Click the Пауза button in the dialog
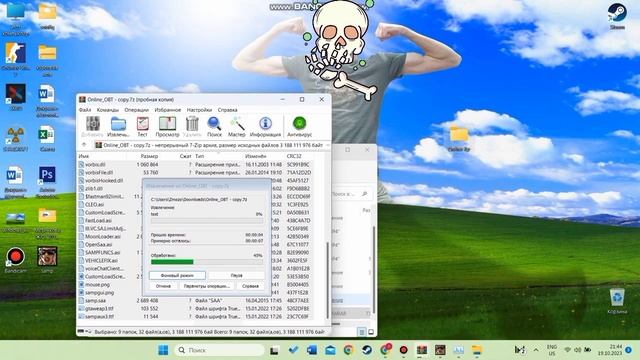This screenshot has height=360, width=640. point(236,276)
